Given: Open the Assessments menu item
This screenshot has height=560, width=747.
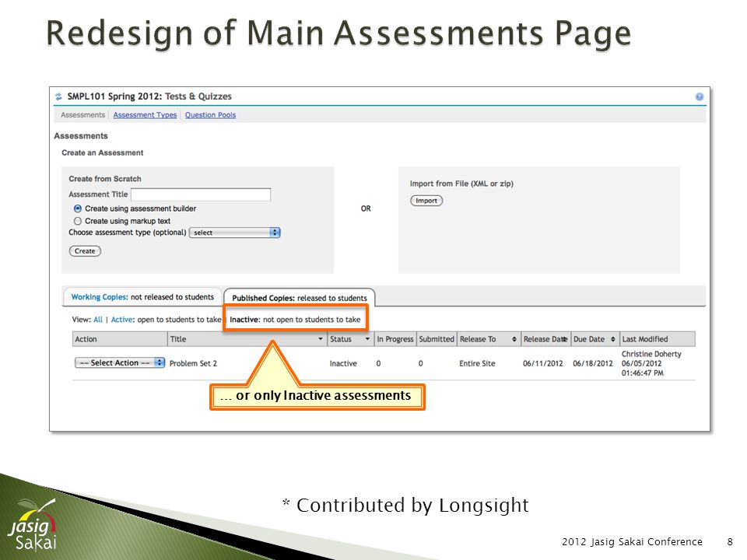Looking at the screenshot, I should coord(82,115).
